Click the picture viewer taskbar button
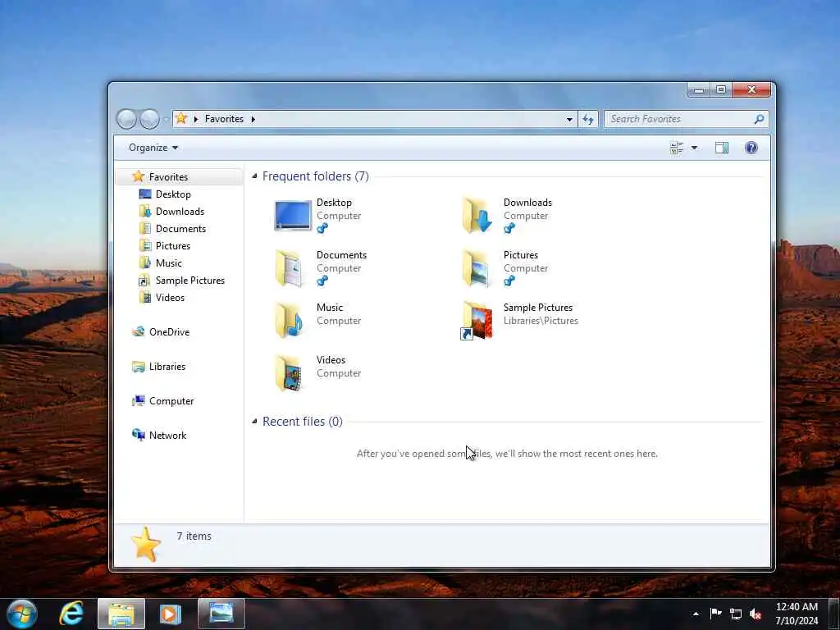Screen dimensions: 840x630 [x=221, y=614]
